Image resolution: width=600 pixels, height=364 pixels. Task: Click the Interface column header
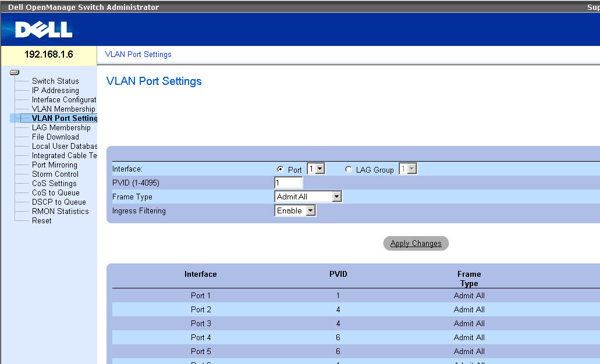(x=201, y=274)
